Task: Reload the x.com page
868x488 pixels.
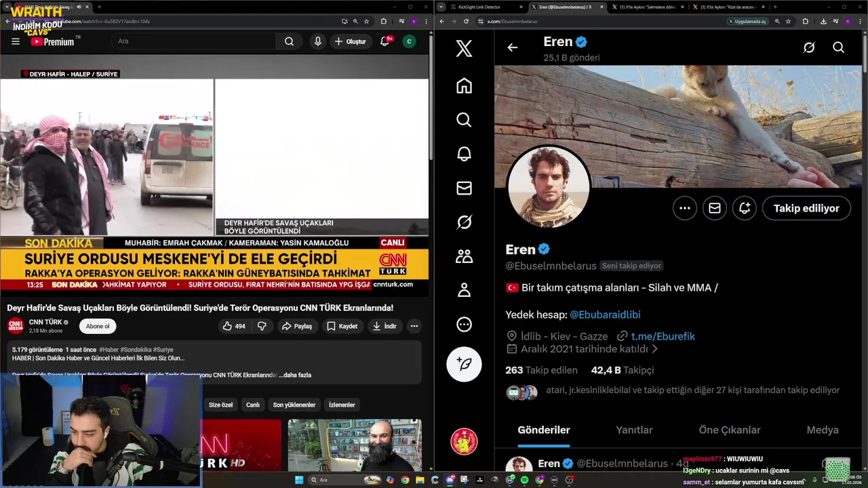Action: tap(466, 21)
